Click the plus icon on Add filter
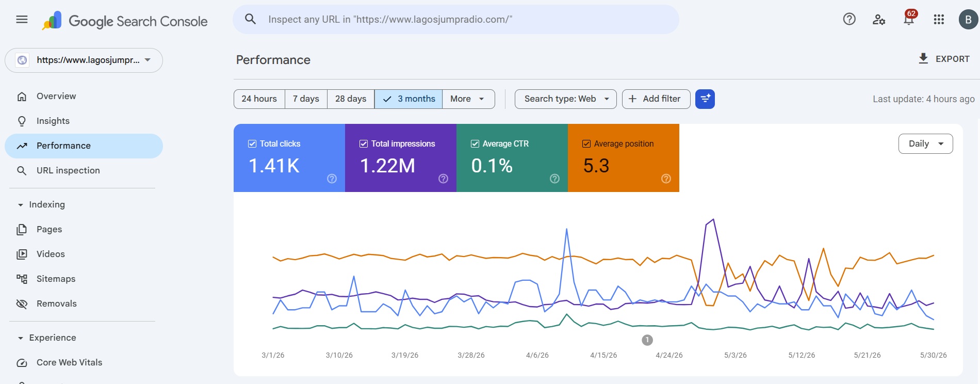Image resolution: width=980 pixels, height=384 pixels. pos(632,99)
